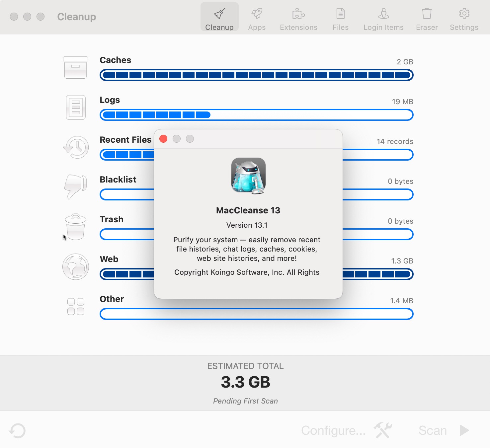Click the 1.4 MB other size value
This screenshot has width=490, height=448.
point(402,301)
